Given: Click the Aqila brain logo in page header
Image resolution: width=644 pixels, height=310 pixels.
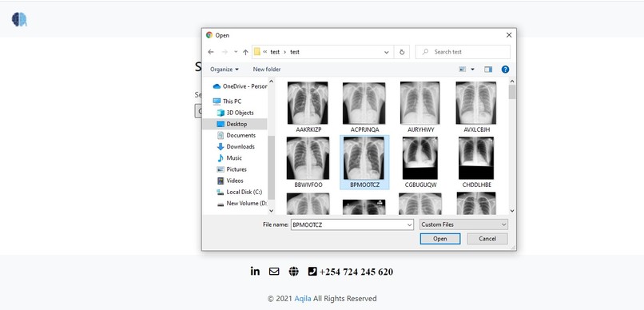Looking at the screenshot, I should 19,19.
